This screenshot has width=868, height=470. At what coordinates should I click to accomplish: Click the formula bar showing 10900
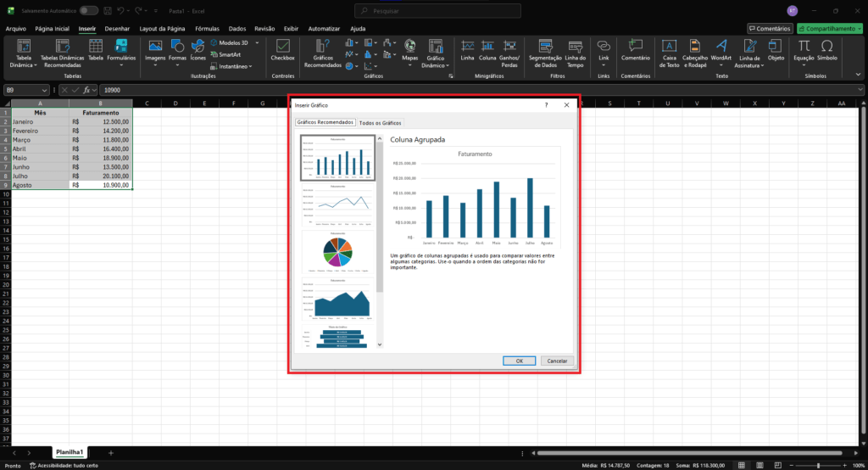[x=481, y=90]
